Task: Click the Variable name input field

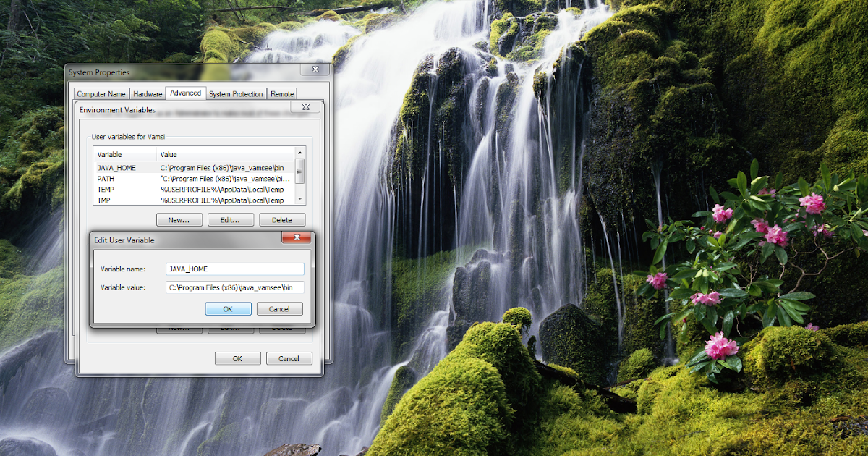Action: pyautogui.click(x=235, y=269)
